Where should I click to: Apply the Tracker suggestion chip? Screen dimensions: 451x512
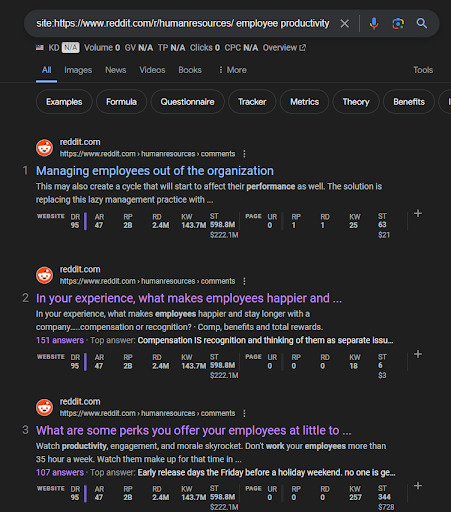[x=252, y=102]
